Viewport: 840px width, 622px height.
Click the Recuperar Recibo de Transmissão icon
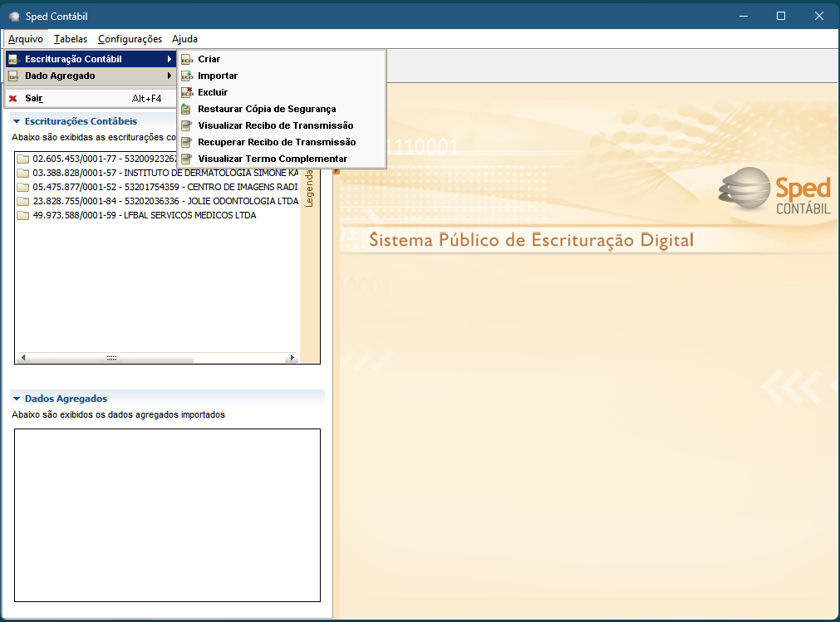point(186,142)
